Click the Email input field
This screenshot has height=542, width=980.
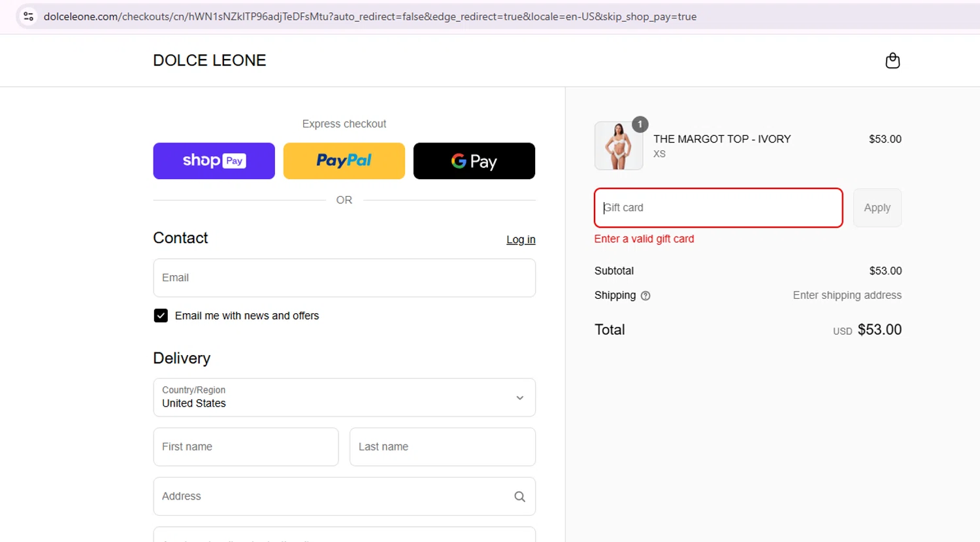click(x=344, y=278)
